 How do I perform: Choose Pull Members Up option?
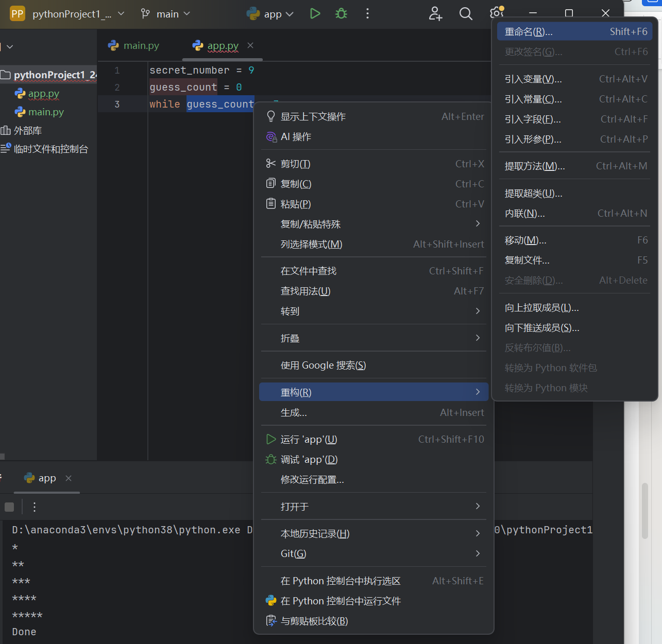tap(575, 307)
